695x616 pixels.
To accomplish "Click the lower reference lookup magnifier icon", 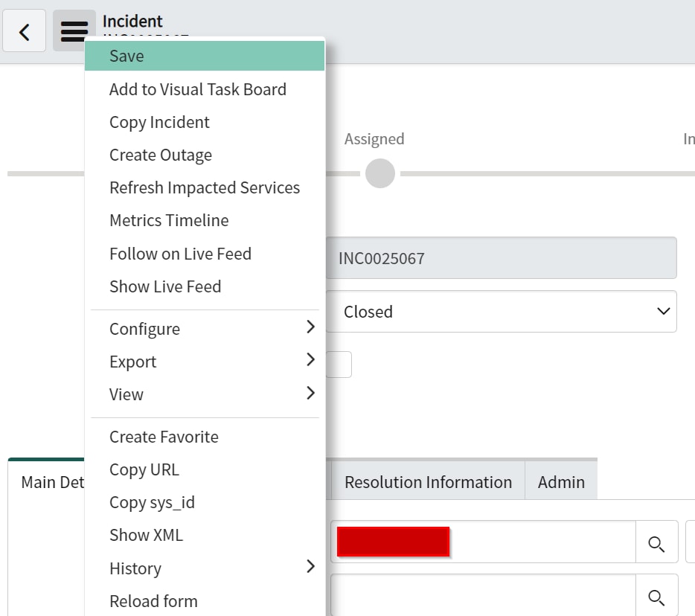I will pyautogui.click(x=656, y=597).
